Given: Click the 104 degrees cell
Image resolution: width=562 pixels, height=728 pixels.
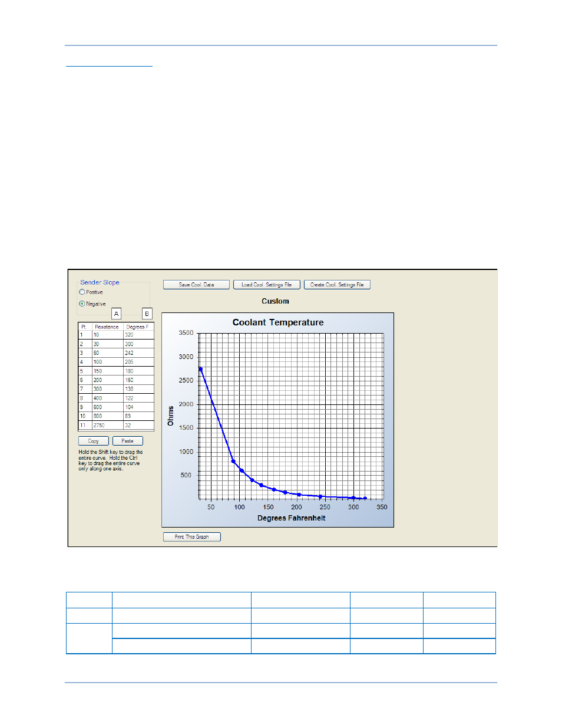Looking at the screenshot, I should [x=138, y=407].
